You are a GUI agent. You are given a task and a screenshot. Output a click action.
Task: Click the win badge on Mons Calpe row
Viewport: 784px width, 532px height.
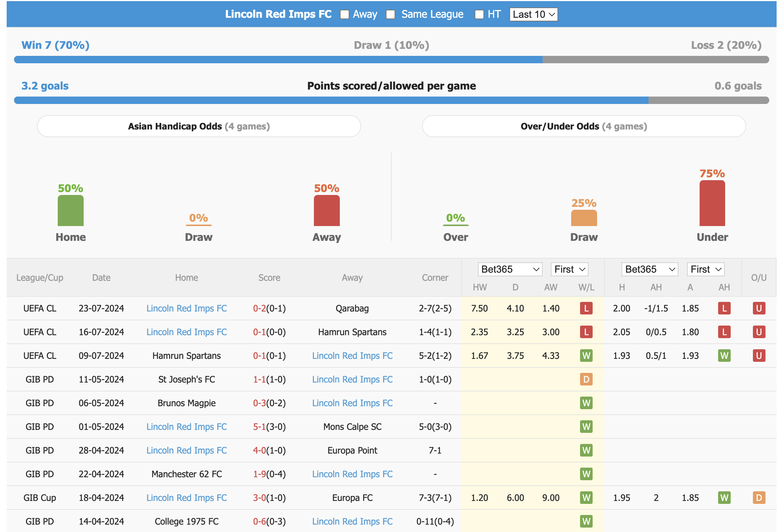coord(586,427)
